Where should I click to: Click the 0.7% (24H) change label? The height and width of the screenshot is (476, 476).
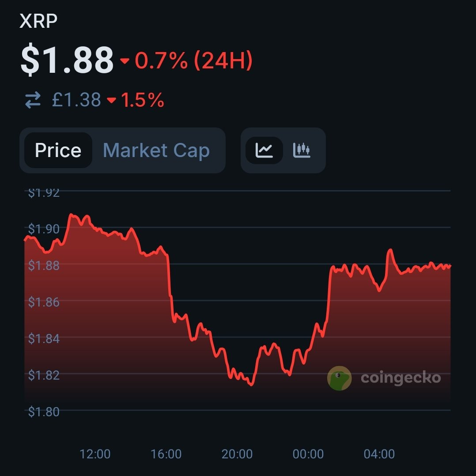click(x=194, y=60)
